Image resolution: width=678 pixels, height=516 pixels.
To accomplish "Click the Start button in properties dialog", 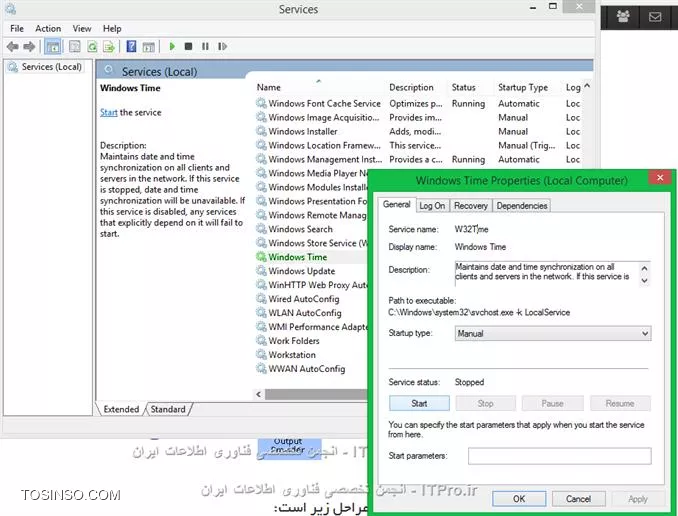I will coord(419,404).
